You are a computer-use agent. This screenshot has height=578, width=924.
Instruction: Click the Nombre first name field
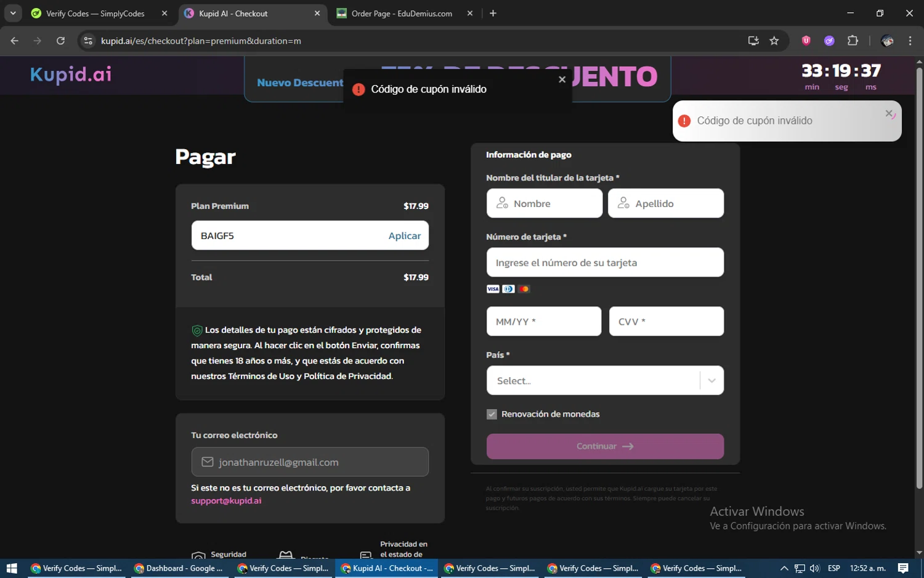[545, 203]
